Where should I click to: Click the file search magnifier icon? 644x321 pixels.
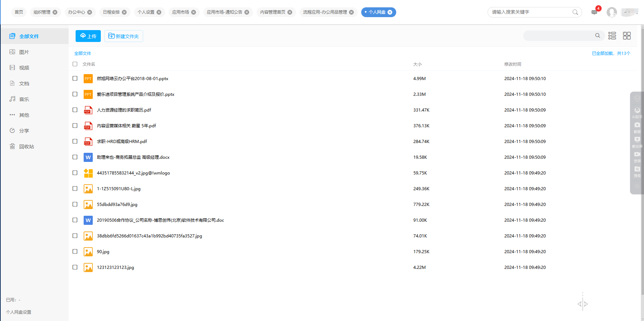point(597,35)
